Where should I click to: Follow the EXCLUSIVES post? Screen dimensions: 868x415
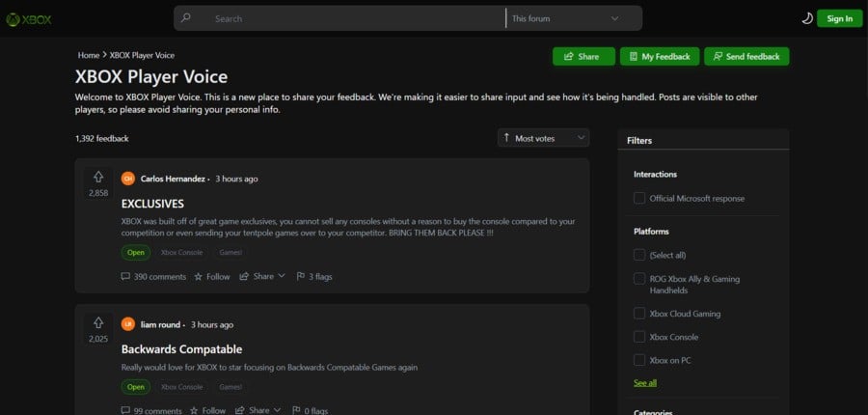212,276
